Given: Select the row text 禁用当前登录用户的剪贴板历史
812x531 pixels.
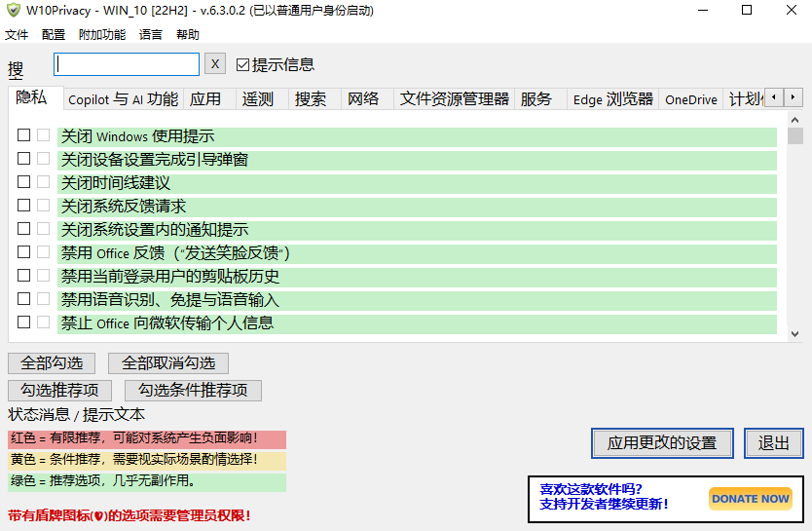Looking at the screenshot, I should (x=169, y=277).
